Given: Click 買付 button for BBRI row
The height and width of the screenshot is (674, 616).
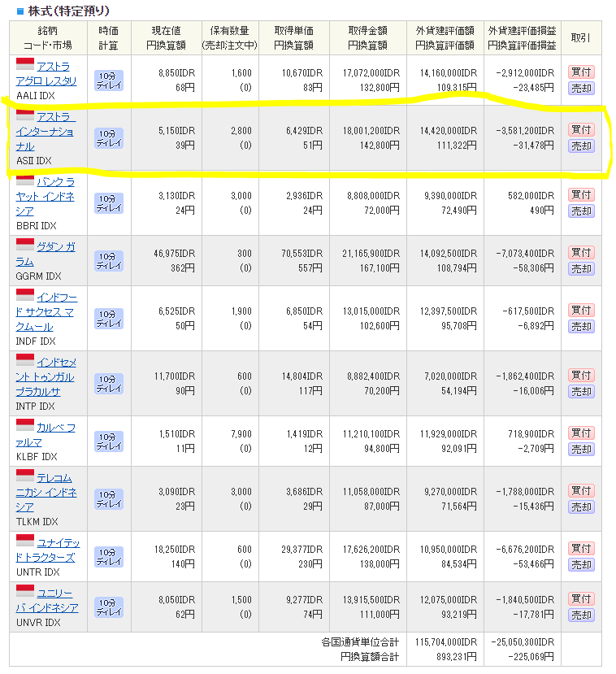Looking at the screenshot, I should coord(581,195).
